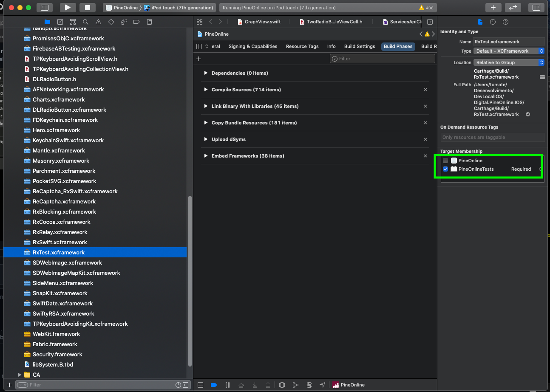Pause program execution in debug bar
This screenshot has height=392, width=550.
pyautogui.click(x=227, y=385)
